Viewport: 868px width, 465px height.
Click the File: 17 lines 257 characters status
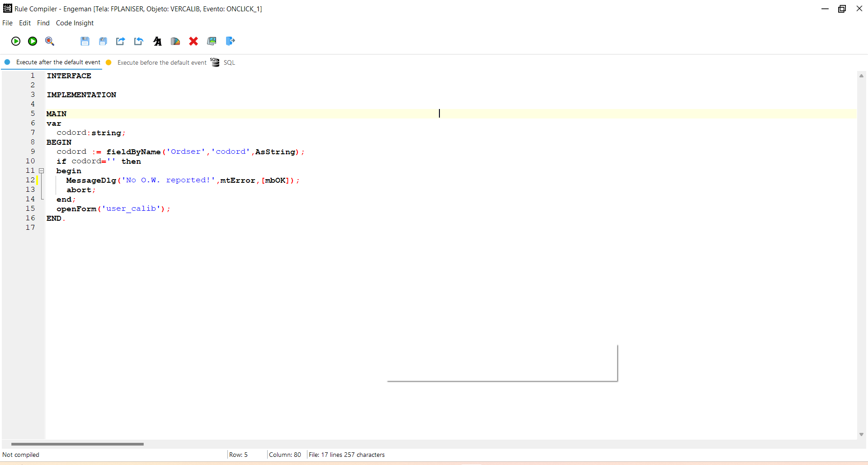click(347, 455)
